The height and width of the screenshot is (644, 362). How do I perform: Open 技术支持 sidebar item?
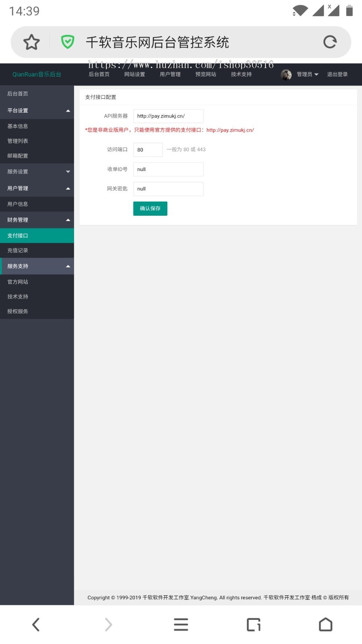[x=37, y=297]
